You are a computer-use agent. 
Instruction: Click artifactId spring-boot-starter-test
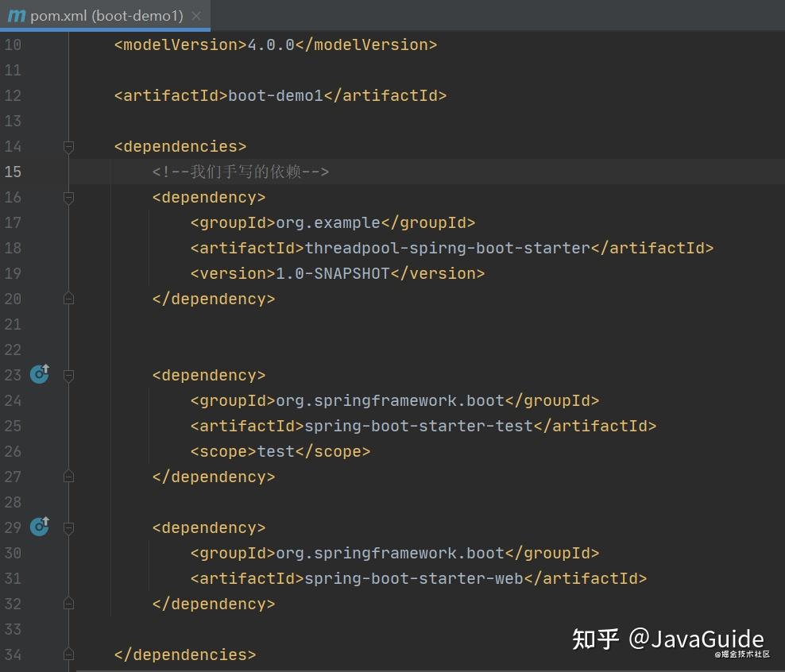[x=419, y=426]
